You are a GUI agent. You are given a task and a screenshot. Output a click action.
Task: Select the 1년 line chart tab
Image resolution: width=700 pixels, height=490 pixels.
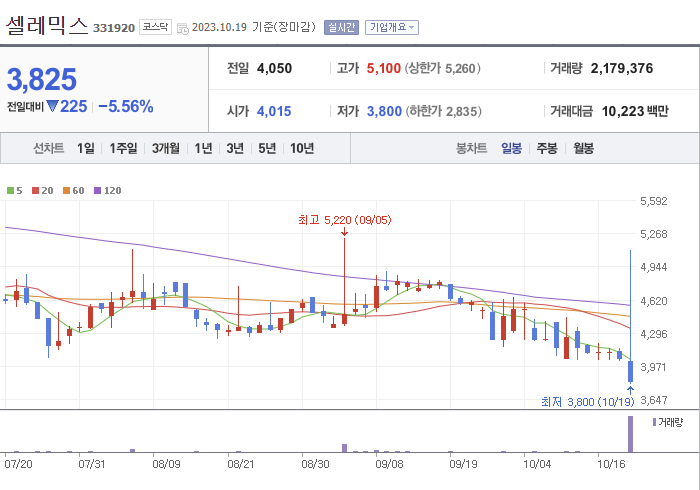[203, 148]
